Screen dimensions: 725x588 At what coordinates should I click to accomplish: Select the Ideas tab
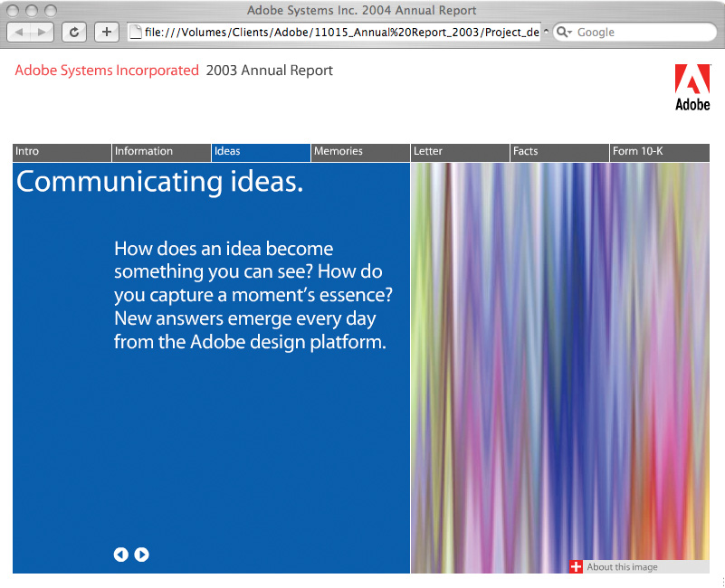[x=261, y=152]
